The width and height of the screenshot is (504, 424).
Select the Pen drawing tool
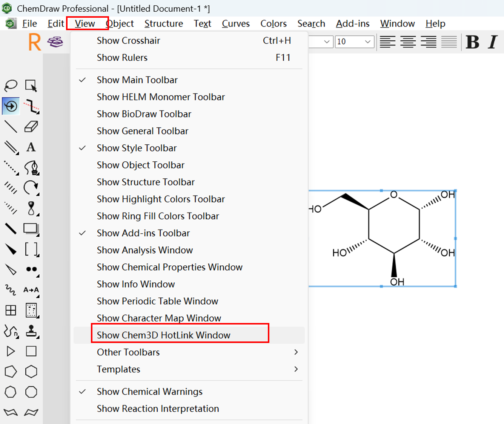tap(32, 168)
